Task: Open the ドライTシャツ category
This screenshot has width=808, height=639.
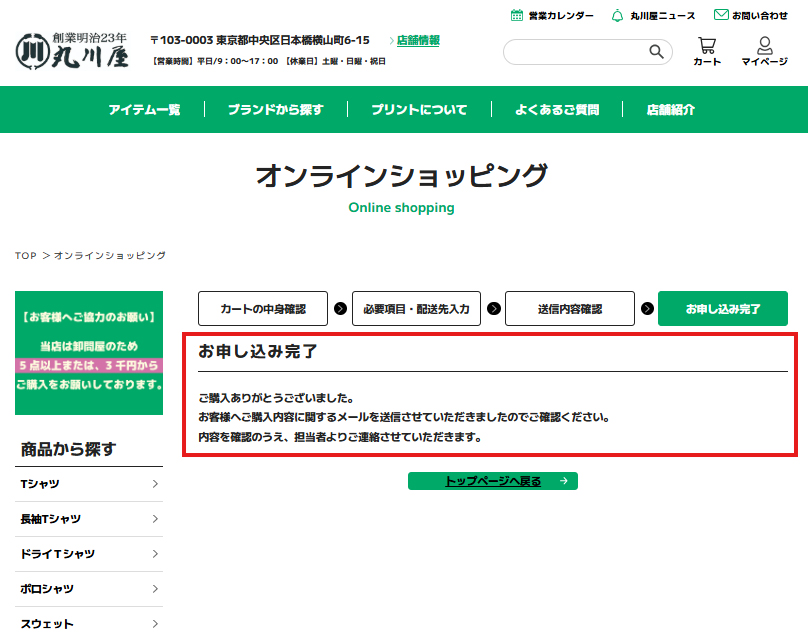Action: pos(58,554)
